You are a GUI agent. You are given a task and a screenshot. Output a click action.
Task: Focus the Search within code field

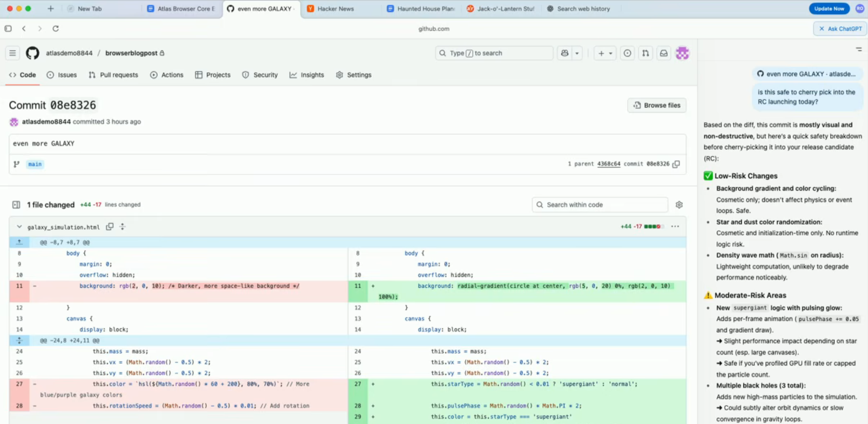(600, 205)
